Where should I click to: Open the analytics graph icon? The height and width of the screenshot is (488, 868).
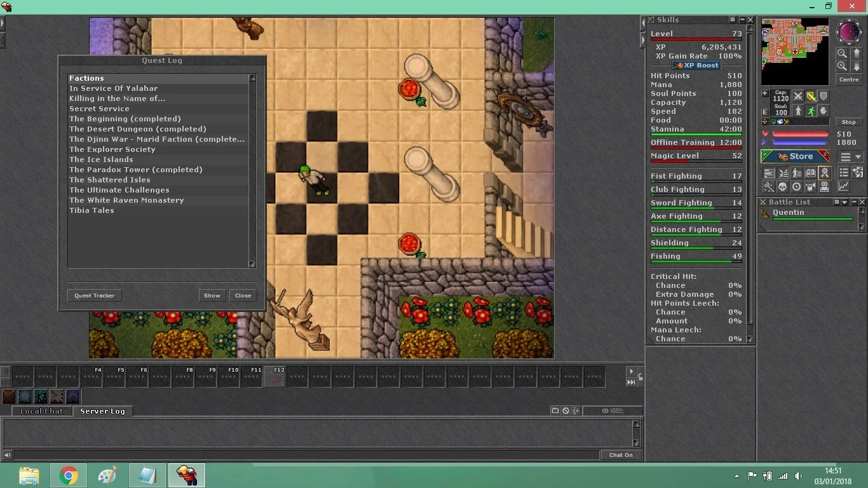pos(844,187)
